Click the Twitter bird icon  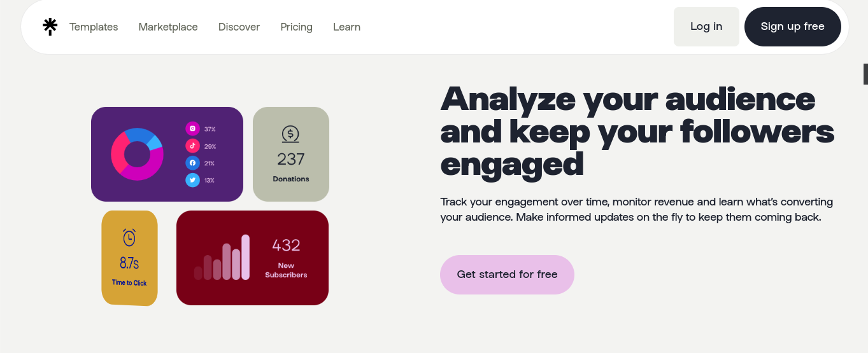192,181
